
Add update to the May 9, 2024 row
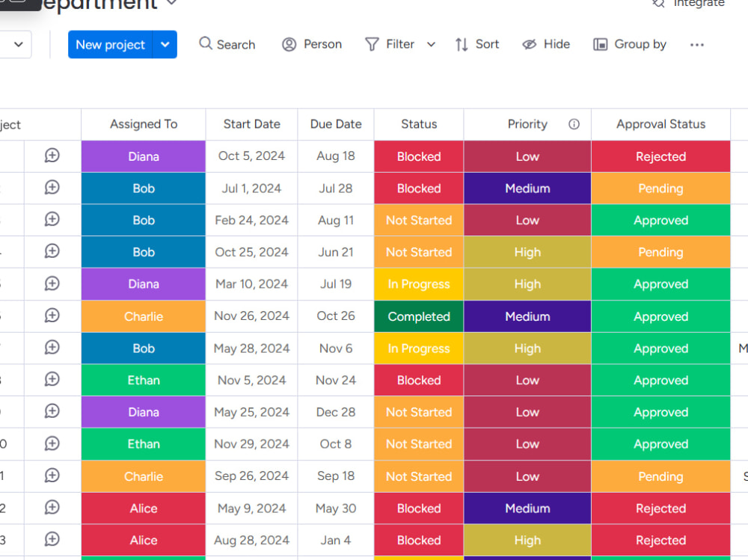[52, 508]
